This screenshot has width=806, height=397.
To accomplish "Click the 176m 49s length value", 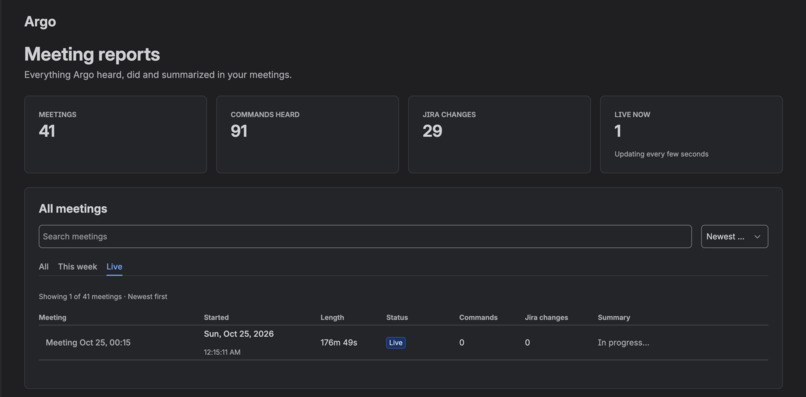I will tap(339, 342).
